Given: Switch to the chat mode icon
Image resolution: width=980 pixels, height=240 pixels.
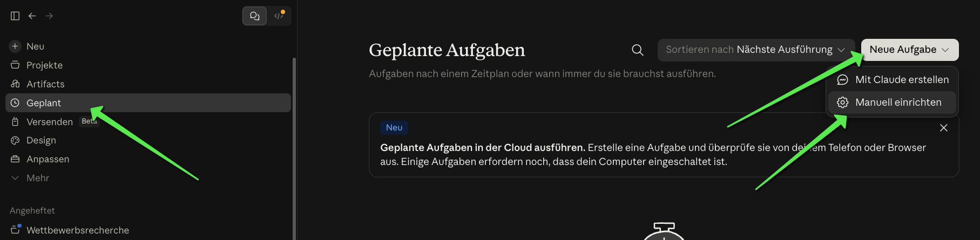Looking at the screenshot, I should pyautogui.click(x=254, y=16).
